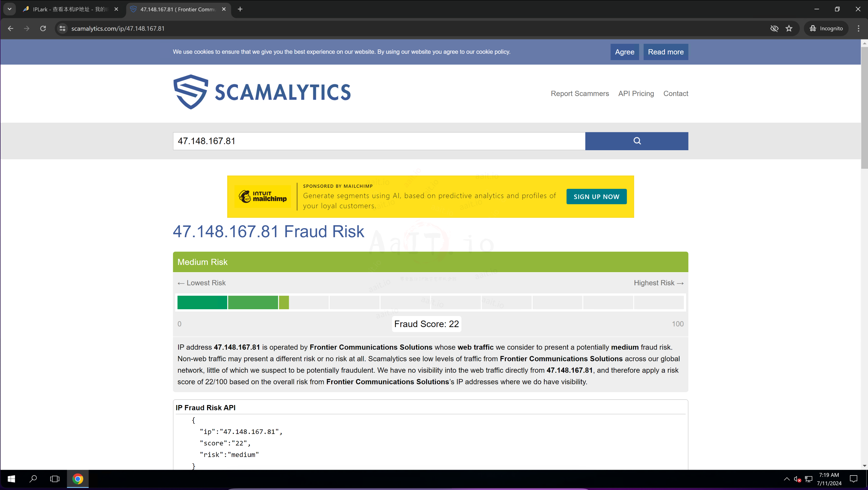Open the API Pricing page
The image size is (868, 490).
[636, 93]
